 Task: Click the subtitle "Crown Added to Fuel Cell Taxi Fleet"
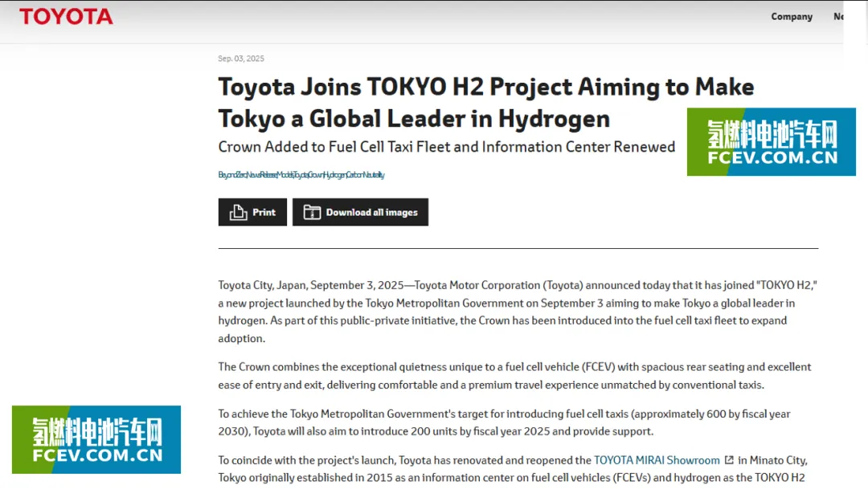pyautogui.click(x=446, y=147)
